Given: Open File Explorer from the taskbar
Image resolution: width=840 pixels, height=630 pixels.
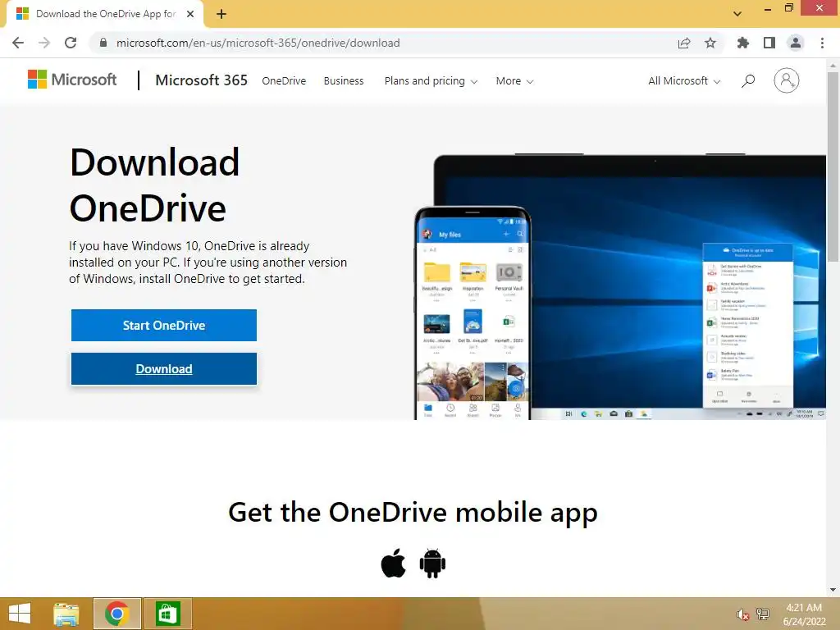Looking at the screenshot, I should [66, 614].
